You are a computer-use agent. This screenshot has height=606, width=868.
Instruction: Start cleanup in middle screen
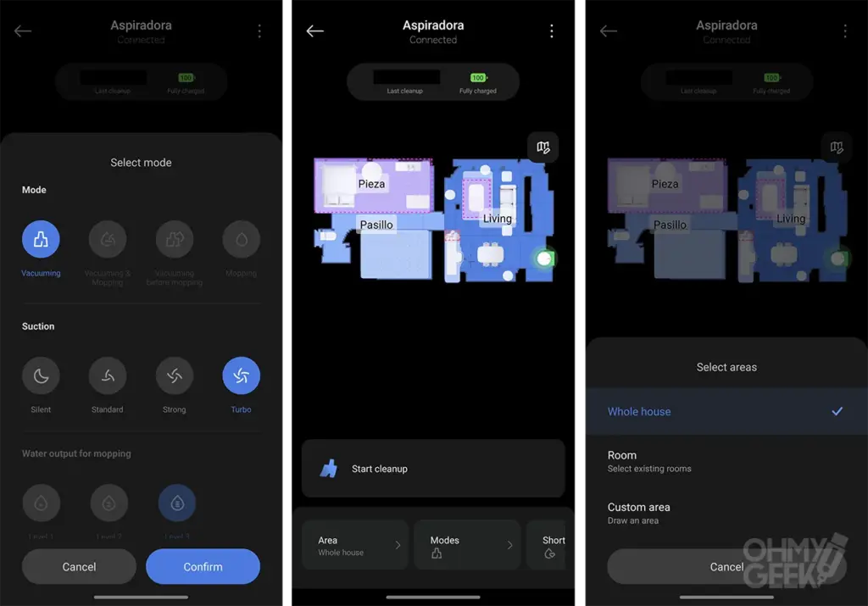coord(433,469)
